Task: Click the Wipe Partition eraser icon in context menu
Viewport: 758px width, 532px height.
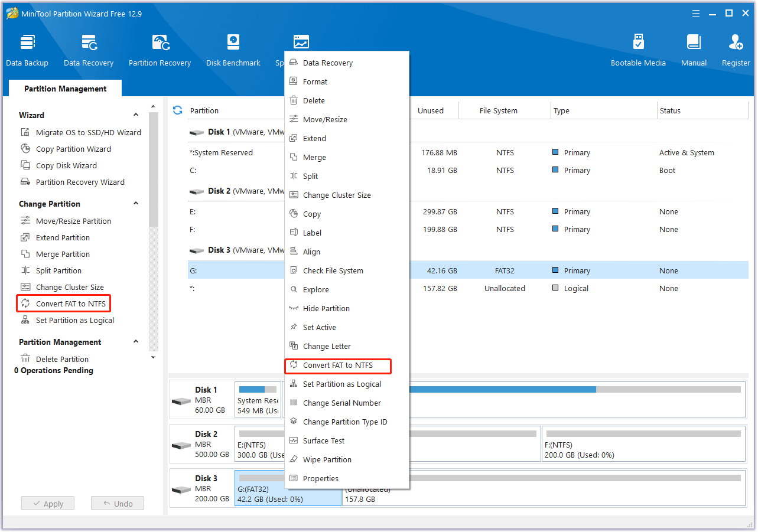Action: click(x=294, y=459)
